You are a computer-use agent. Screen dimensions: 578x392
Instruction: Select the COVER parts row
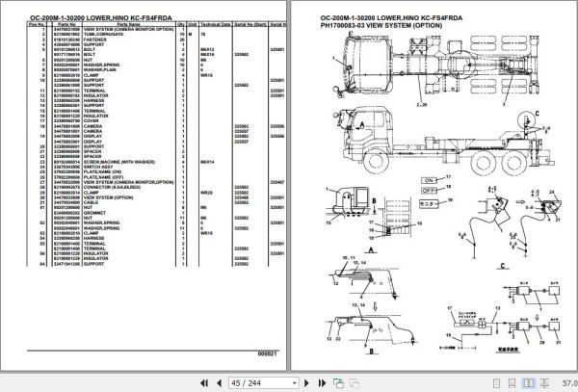156,120
